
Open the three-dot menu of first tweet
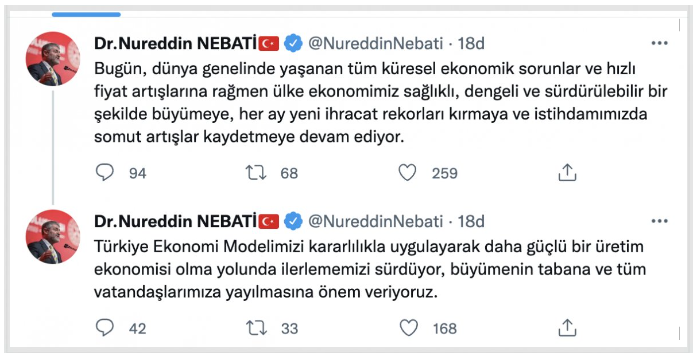coord(659,43)
